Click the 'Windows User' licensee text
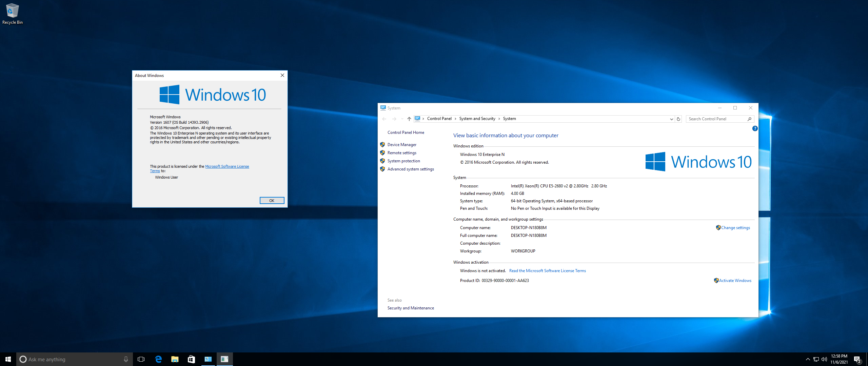This screenshot has height=366, width=868. [x=166, y=177]
